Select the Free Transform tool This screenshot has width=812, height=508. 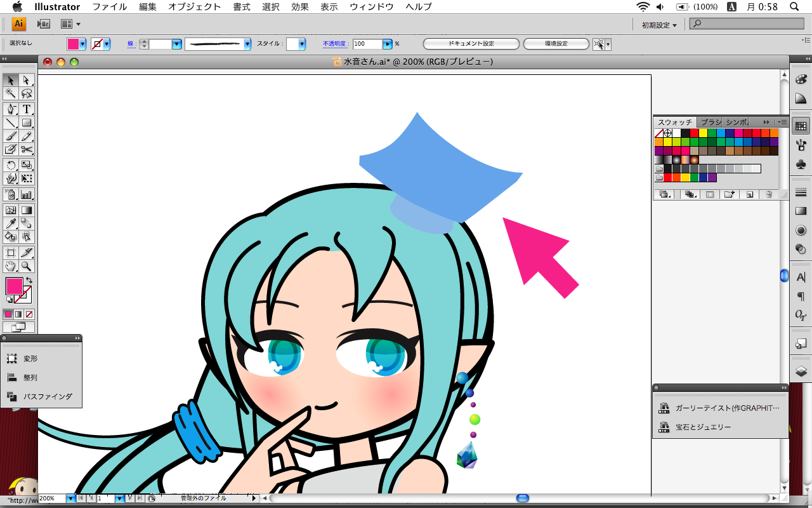(x=27, y=178)
